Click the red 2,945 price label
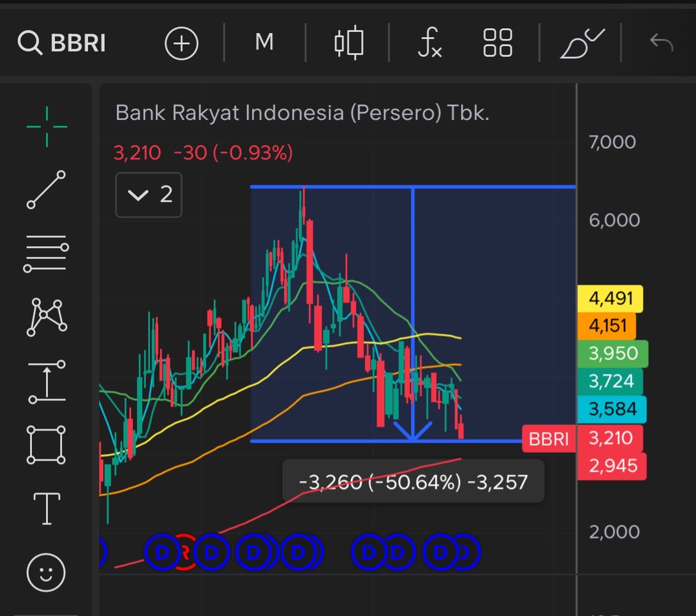The image size is (696, 616). 612,466
